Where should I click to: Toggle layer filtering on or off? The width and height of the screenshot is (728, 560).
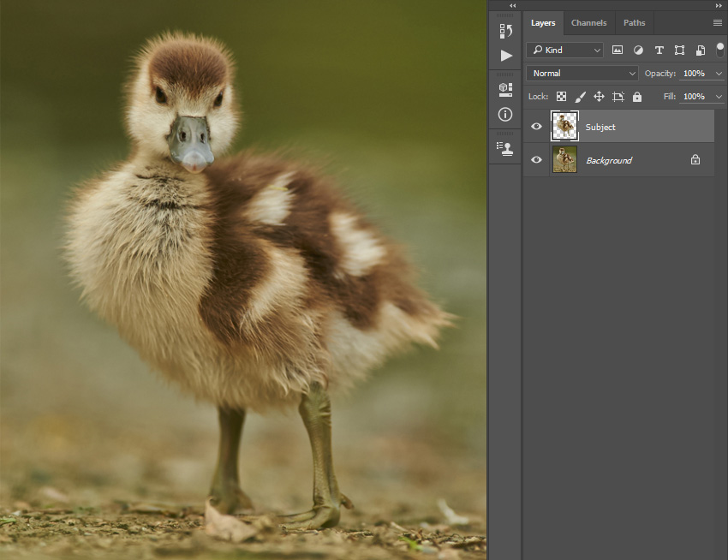720,50
